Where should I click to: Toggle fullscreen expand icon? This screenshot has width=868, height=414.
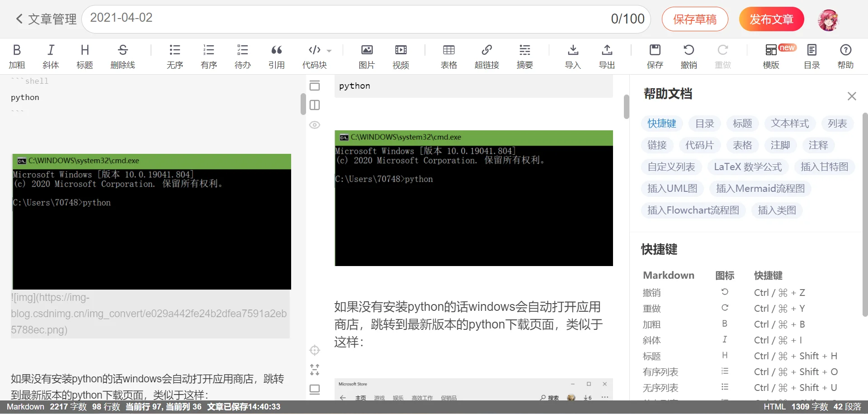[x=315, y=370]
